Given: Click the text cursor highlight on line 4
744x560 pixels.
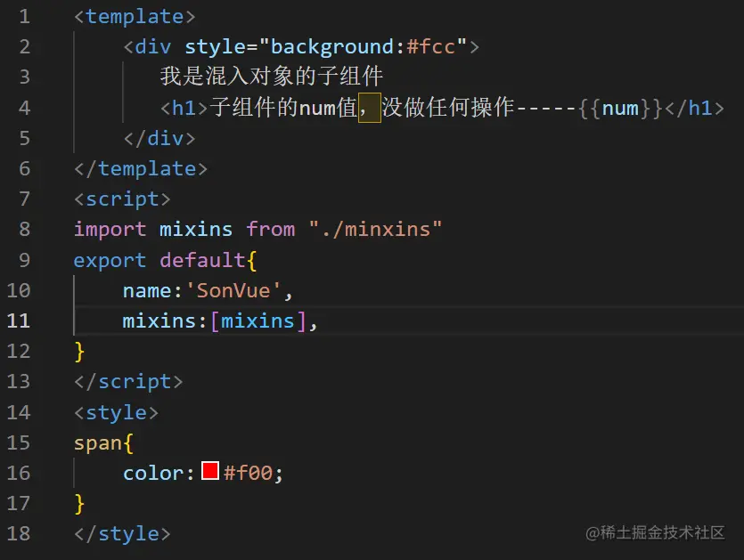Looking at the screenshot, I should tap(368, 107).
